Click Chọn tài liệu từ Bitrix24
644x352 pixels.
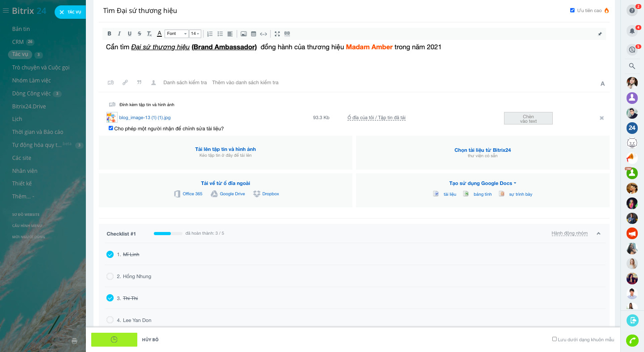click(483, 150)
